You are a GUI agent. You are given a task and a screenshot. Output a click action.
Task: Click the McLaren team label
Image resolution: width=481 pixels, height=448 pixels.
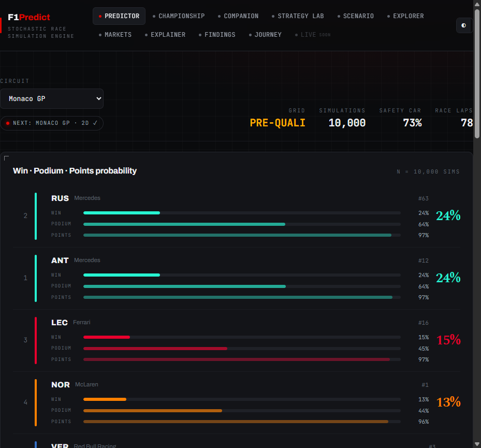(86, 384)
